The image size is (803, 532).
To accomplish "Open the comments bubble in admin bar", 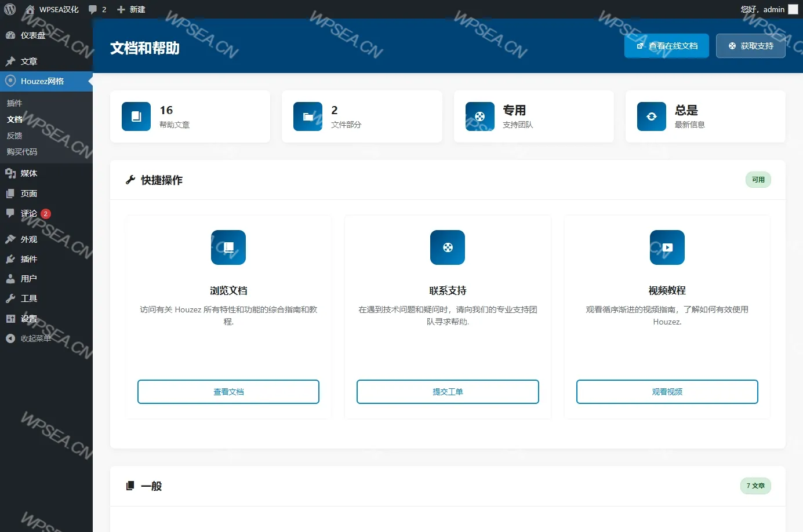I will pyautogui.click(x=97, y=9).
